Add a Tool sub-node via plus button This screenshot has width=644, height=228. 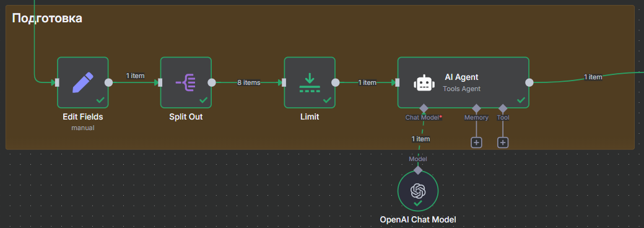(x=503, y=142)
